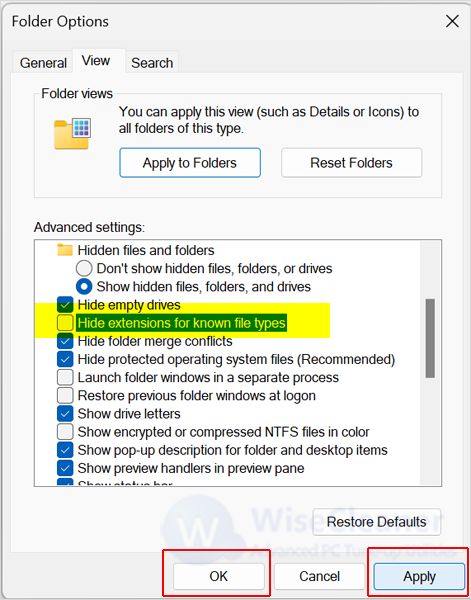Select Show hidden files, folders, and drives
Image resolution: width=471 pixels, height=600 pixels.
pos(84,287)
